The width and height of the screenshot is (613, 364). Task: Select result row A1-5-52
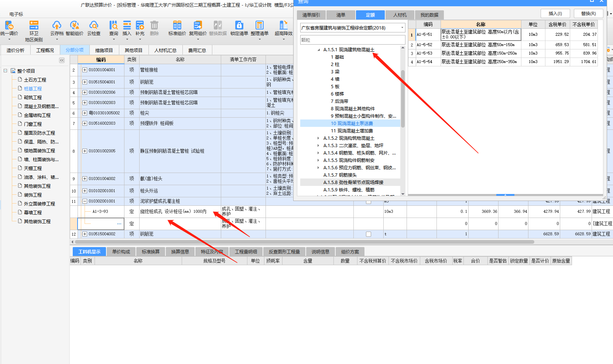pyautogui.click(x=503, y=45)
